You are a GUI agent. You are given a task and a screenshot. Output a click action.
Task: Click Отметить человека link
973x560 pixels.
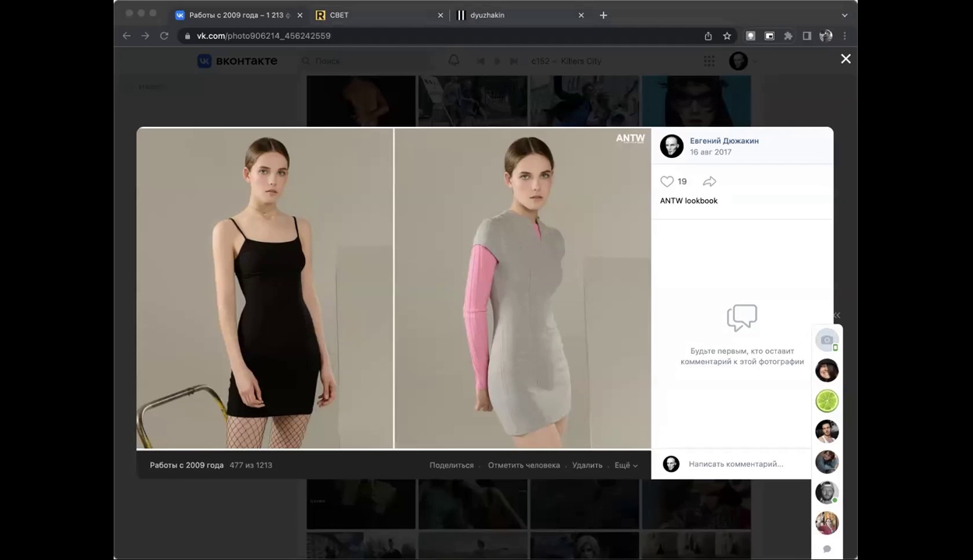[x=524, y=465]
